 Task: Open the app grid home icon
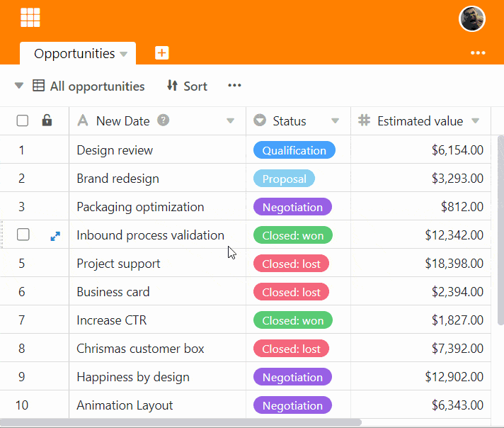pos(30,18)
